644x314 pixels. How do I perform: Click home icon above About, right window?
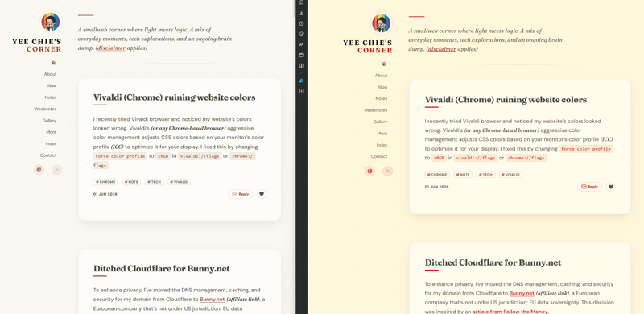(384, 64)
